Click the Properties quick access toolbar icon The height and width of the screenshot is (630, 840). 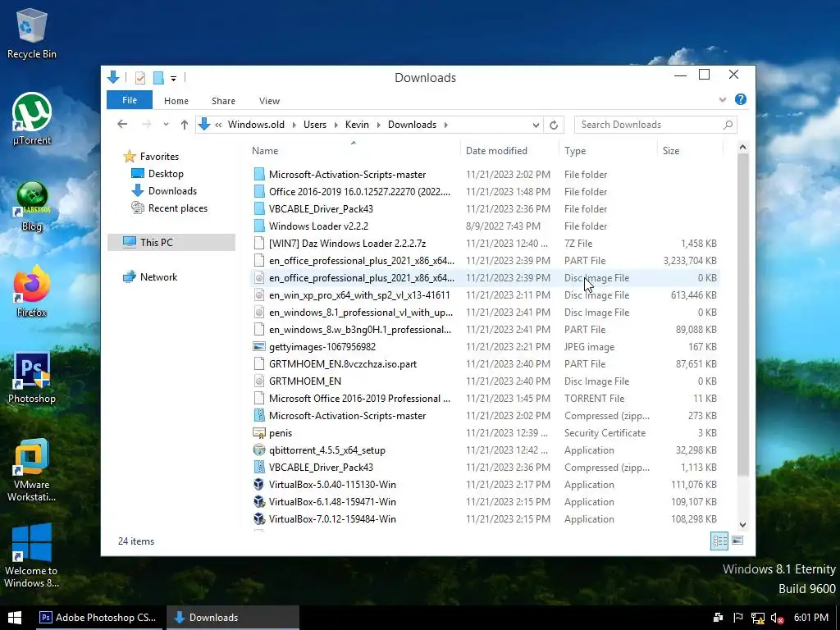coord(139,78)
